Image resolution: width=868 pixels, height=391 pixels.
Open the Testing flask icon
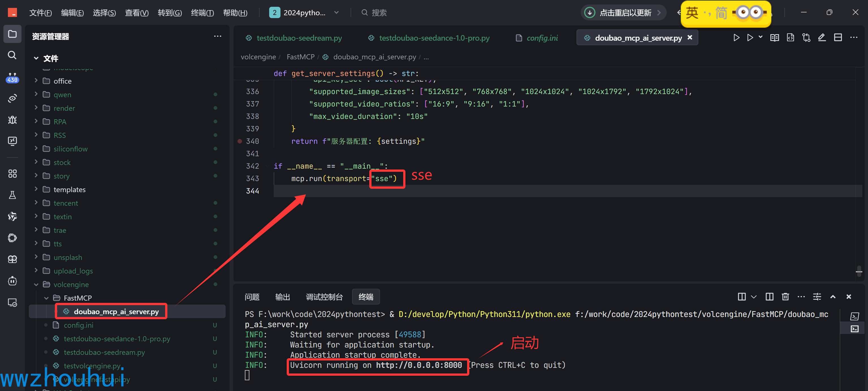tap(12, 195)
